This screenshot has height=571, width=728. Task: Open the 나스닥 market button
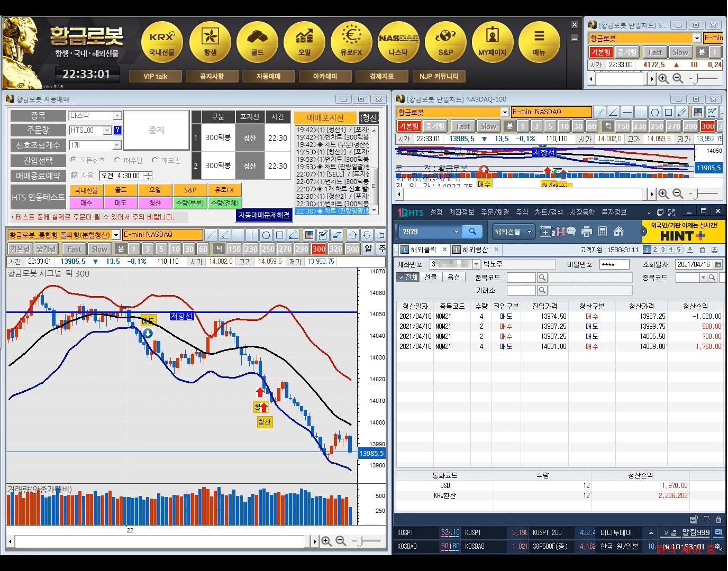[x=398, y=42]
